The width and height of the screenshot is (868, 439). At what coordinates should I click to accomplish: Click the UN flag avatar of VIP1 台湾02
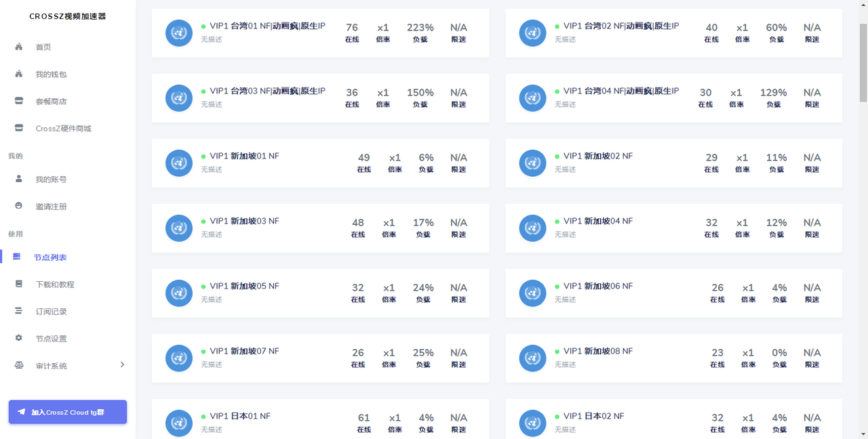pyautogui.click(x=532, y=33)
